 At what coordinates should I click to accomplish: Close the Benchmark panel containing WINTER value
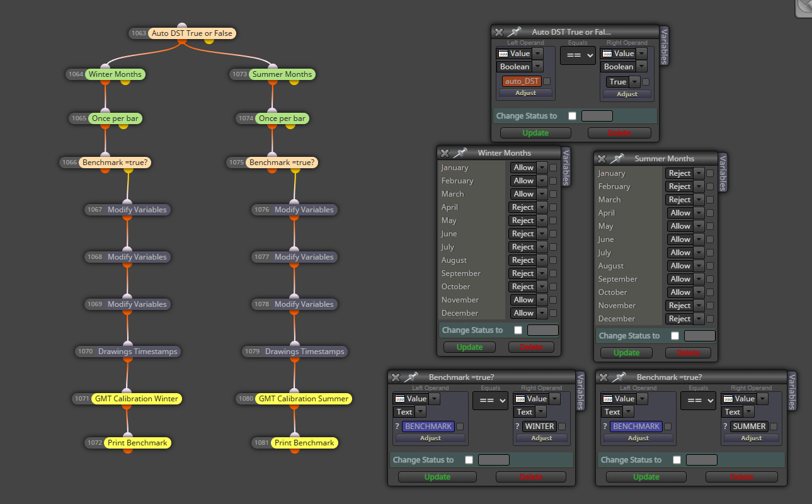(x=396, y=377)
